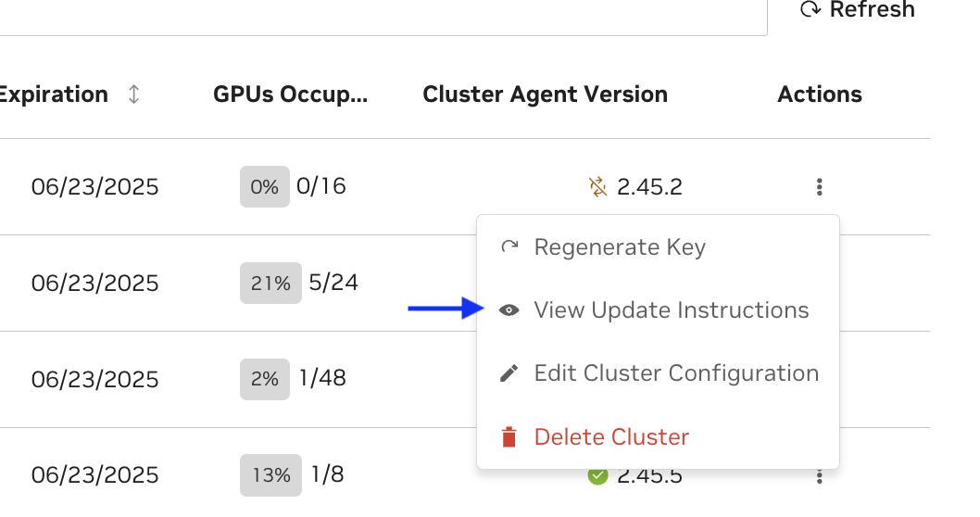Select Edit Cluster Configuration

pyautogui.click(x=676, y=373)
